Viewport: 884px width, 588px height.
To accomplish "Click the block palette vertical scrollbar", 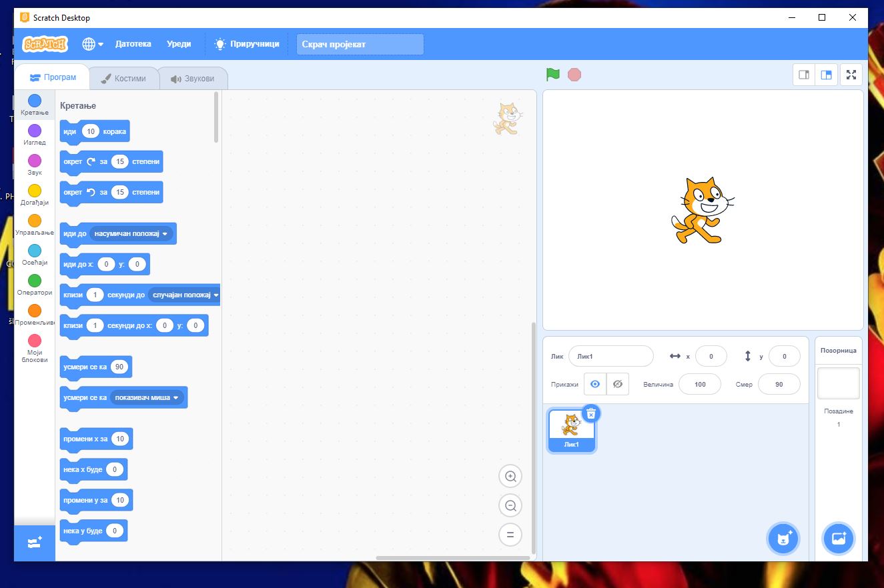I will click(216, 117).
